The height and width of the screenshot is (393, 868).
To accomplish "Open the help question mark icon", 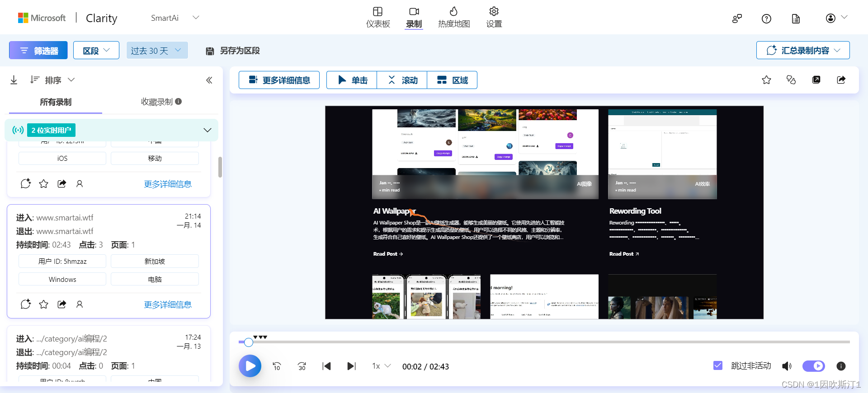I will pyautogui.click(x=766, y=19).
